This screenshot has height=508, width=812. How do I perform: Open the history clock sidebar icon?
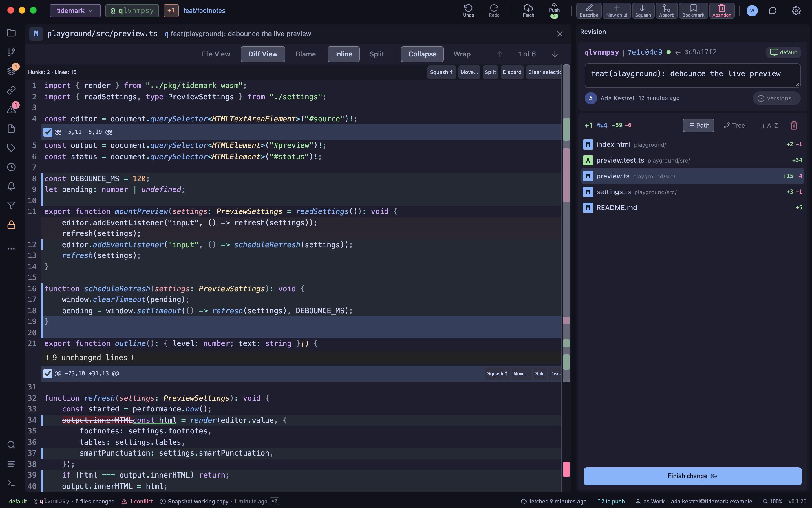click(11, 167)
